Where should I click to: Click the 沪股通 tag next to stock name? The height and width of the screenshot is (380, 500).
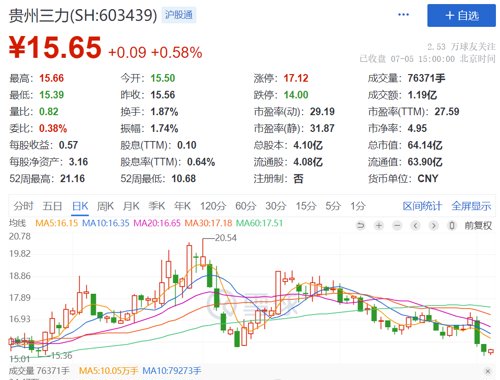coord(179,15)
